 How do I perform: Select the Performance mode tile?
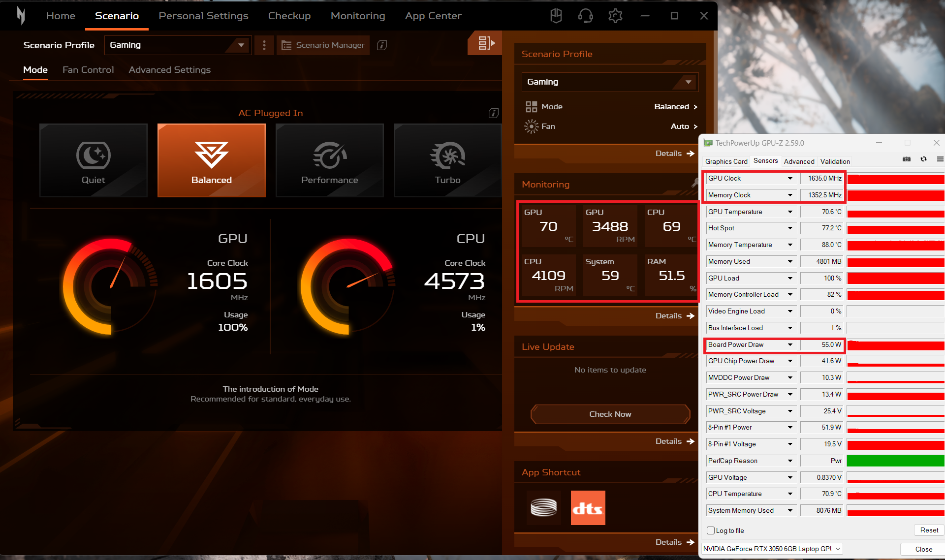point(330,160)
